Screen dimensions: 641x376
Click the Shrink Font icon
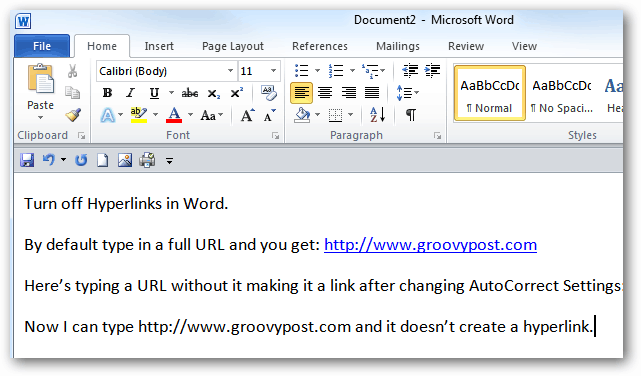click(269, 115)
